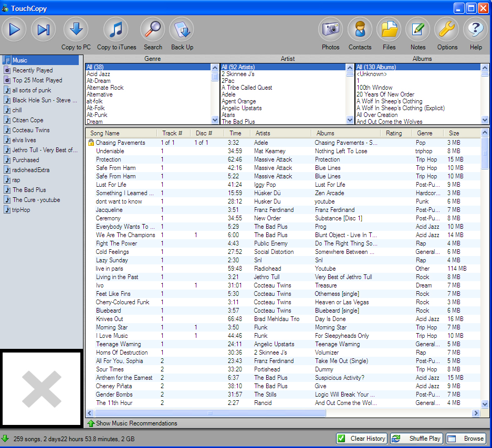492x448 pixels.
Task: Click the Browse button
Action: point(466,438)
